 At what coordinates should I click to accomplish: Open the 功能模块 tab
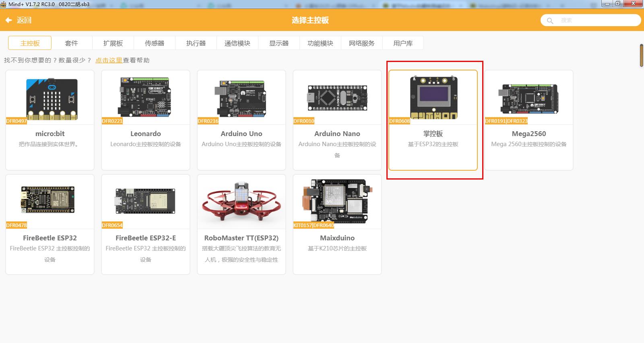click(x=320, y=43)
